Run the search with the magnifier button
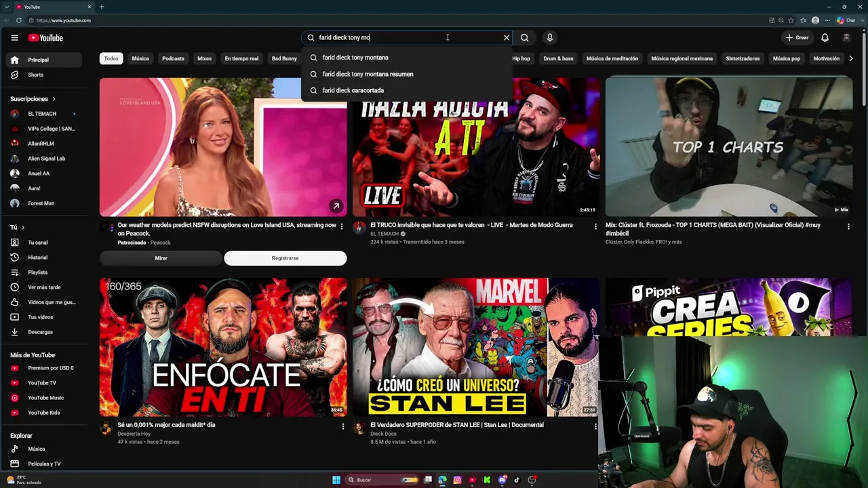Image resolution: width=868 pixels, height=488 pixels. [525, 38]
